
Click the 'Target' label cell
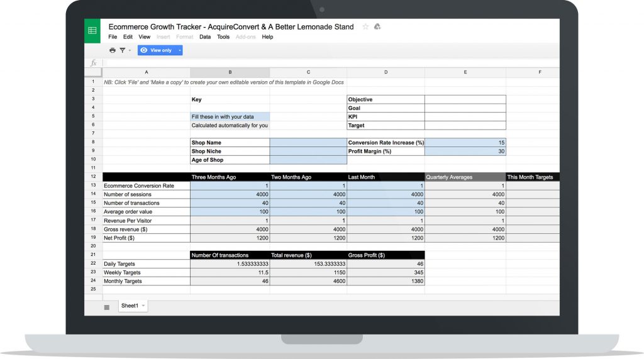(x=386, y=125)
